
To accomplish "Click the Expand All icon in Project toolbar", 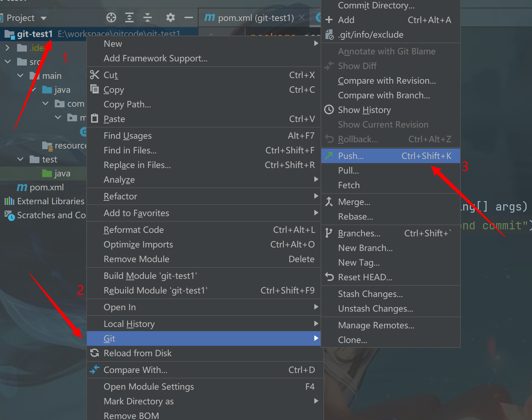I will click(x=129, y=17).
